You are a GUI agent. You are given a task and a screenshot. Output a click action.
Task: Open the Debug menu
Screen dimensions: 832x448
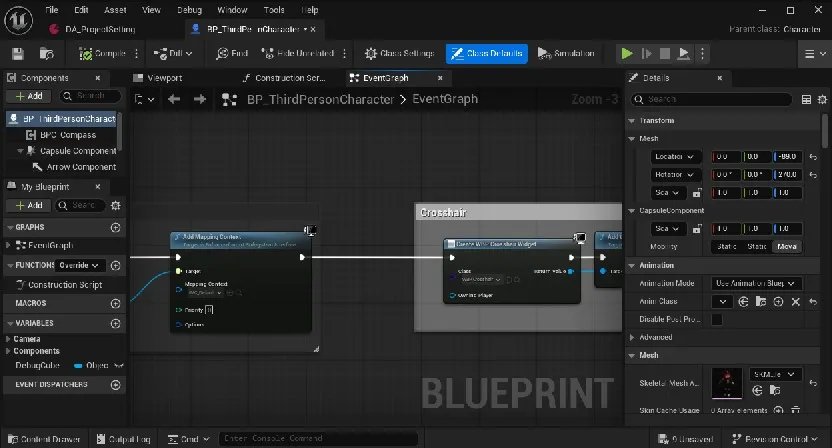189,10
